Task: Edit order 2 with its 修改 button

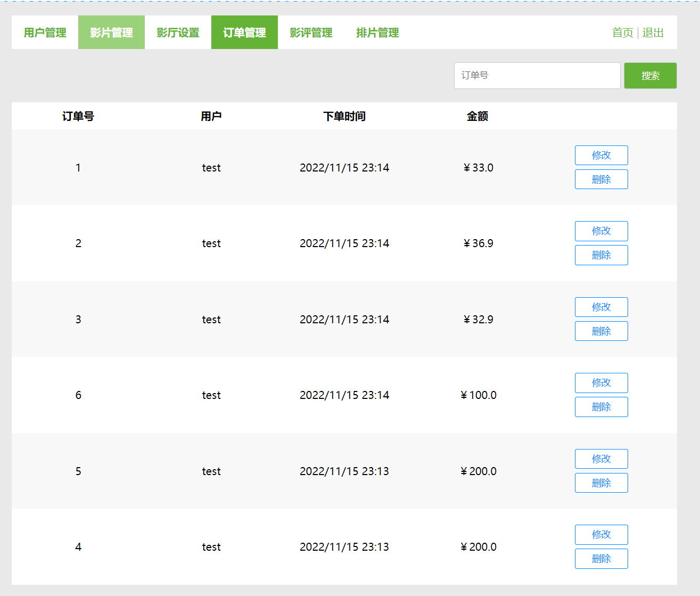Action: coord(601,231)
